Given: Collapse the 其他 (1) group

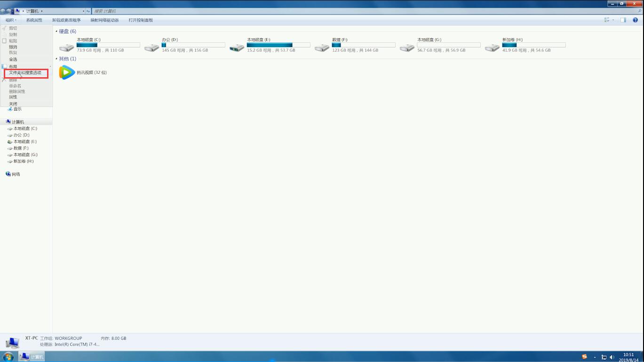Looking at the screenshot, I should coord(56,59).
